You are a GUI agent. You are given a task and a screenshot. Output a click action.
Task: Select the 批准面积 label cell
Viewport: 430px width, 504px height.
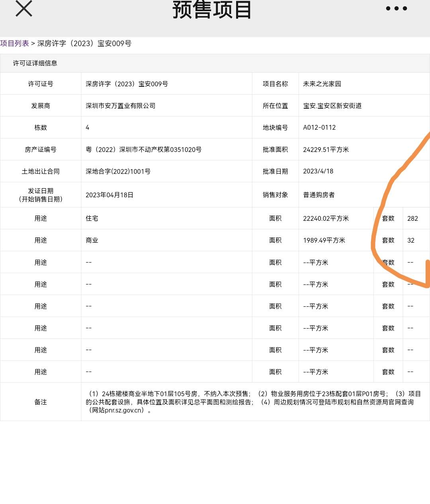pyautogui.click(x=275, y=150)
